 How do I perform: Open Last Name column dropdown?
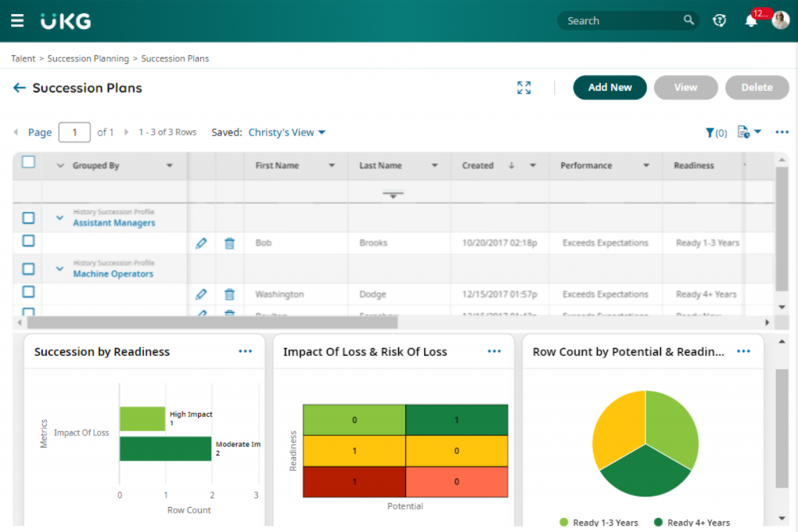pyautogui.click(x=435, y=165)
